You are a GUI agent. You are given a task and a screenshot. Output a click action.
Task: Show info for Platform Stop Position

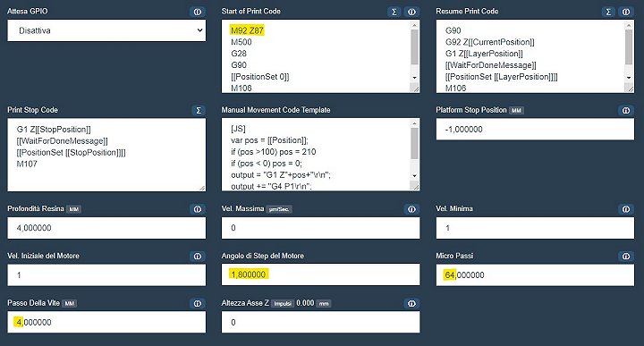point(626,110)
